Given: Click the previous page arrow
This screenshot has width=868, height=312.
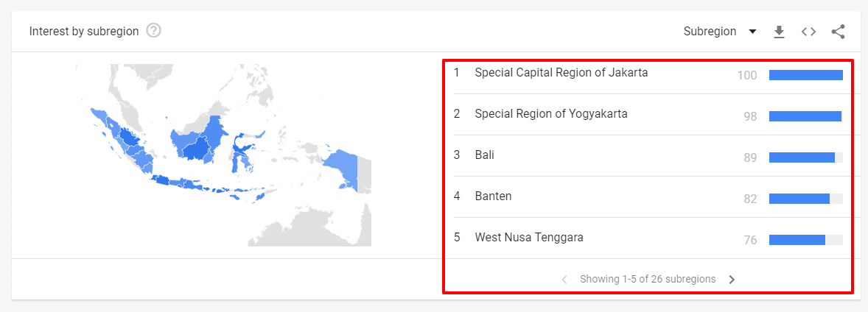Looking at the screenshot, I should click(x=564, y=280).
